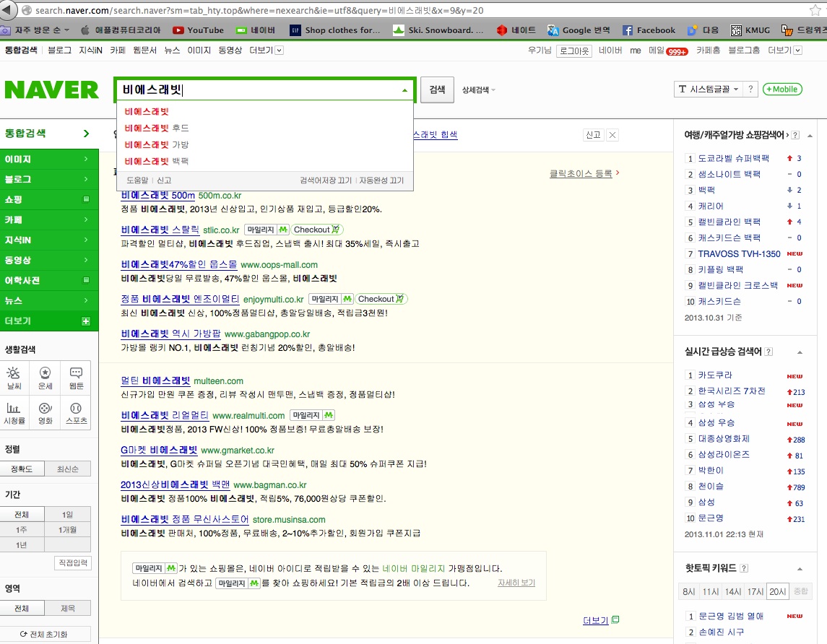The height and width of the screenshot is (644, 827).
Task: Open 블로그 in green sidebar
Action: click(x=48, y=179)
